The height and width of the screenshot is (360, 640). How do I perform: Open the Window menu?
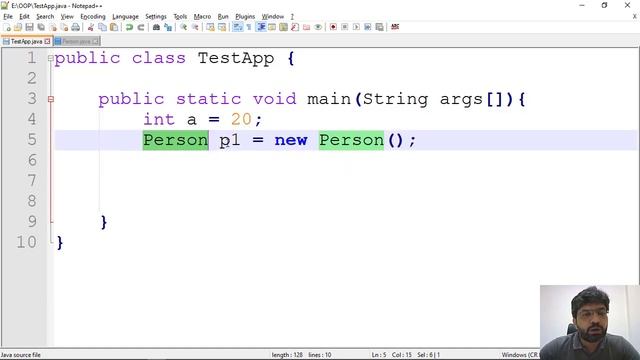(273, 17)
